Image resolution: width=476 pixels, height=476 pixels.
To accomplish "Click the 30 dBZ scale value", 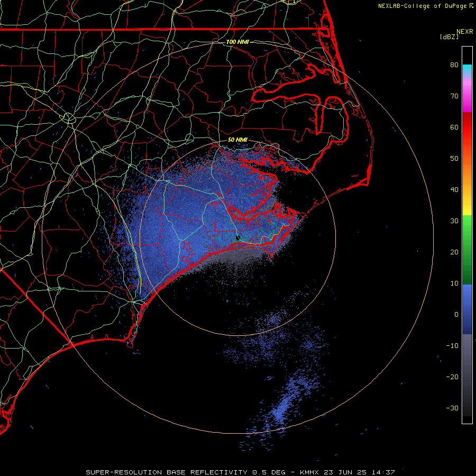I will tap(454, 221).
